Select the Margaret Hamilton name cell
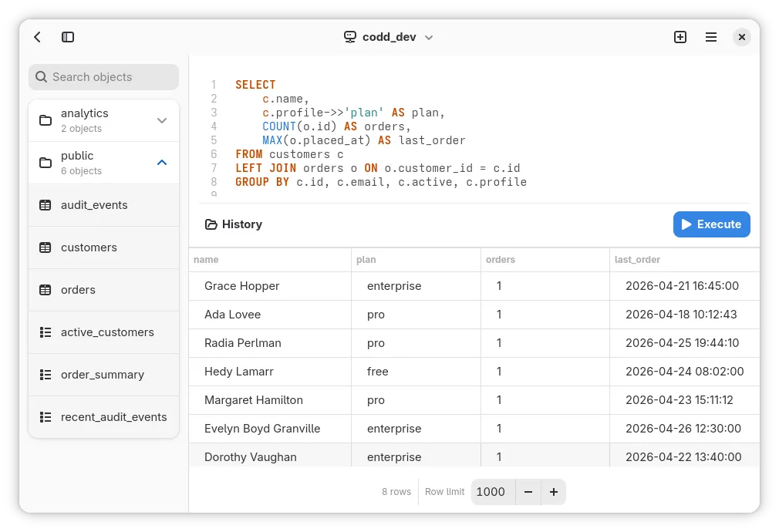779x532 pixels. [x=270, y=400]
